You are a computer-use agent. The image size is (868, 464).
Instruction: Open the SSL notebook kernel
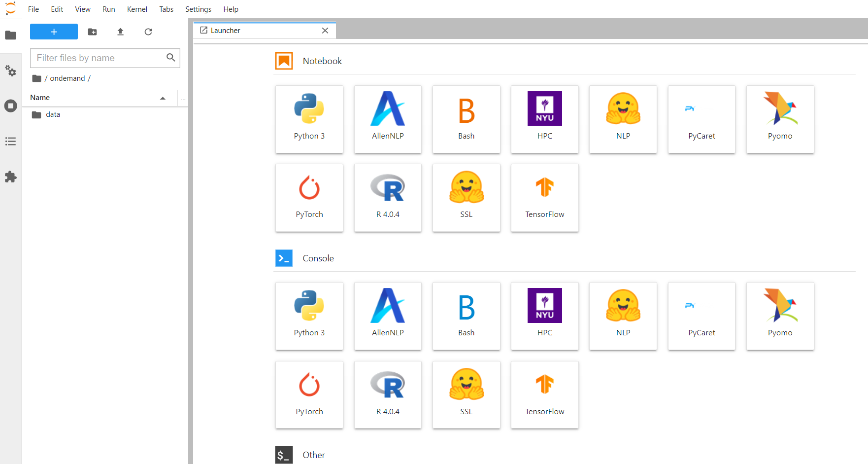pos(466,198)
